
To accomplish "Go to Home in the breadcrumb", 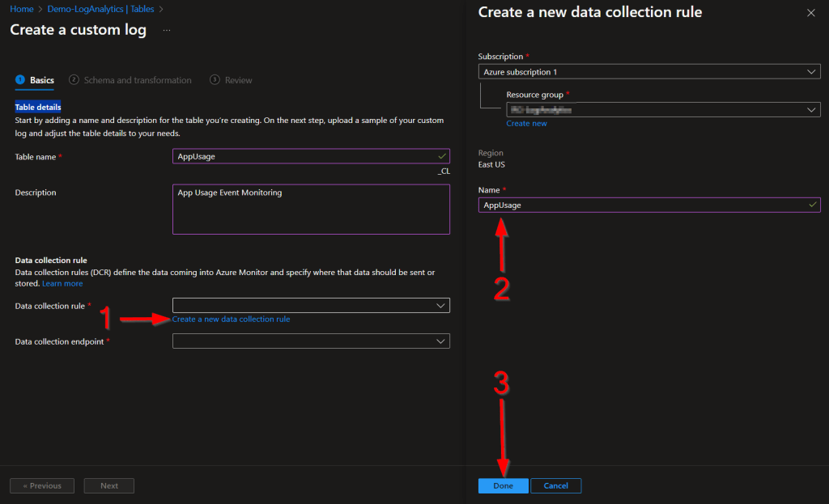I will [x=21, y=9].
